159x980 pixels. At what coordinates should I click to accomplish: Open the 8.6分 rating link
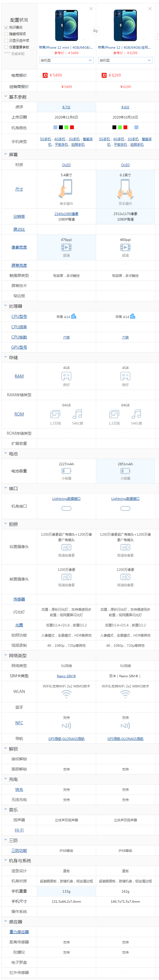(125, 107)
